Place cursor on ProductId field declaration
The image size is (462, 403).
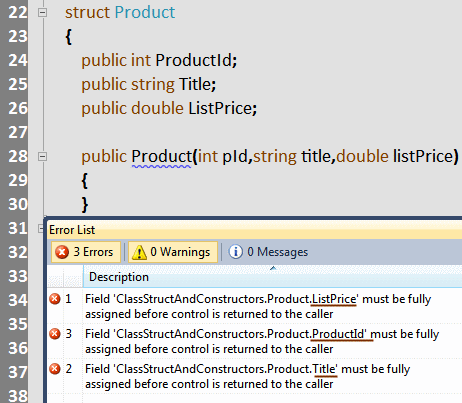[x=193, y=61]
